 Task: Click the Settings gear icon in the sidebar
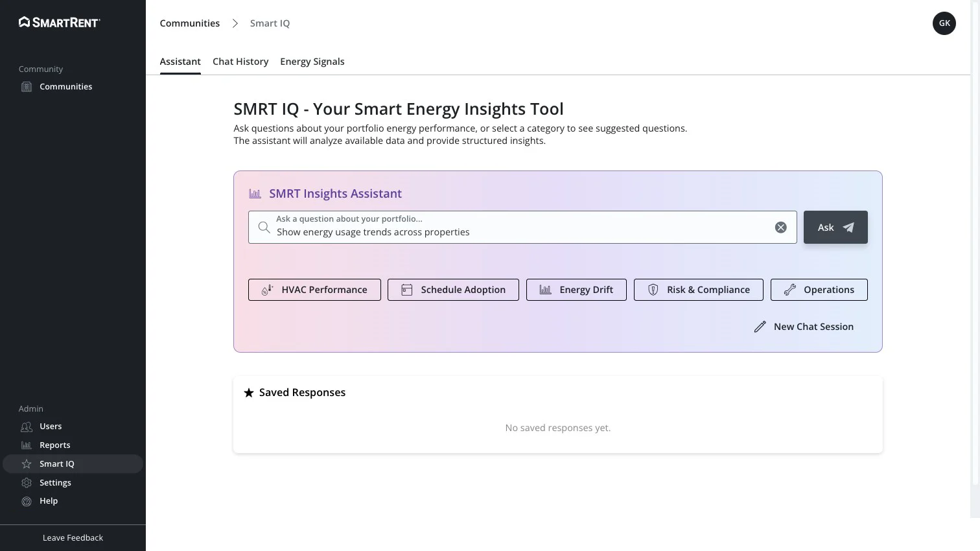point(27,483)
